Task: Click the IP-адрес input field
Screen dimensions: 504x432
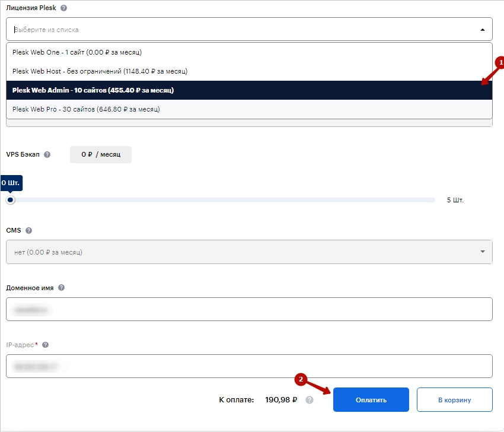Action: pos(249,366)
